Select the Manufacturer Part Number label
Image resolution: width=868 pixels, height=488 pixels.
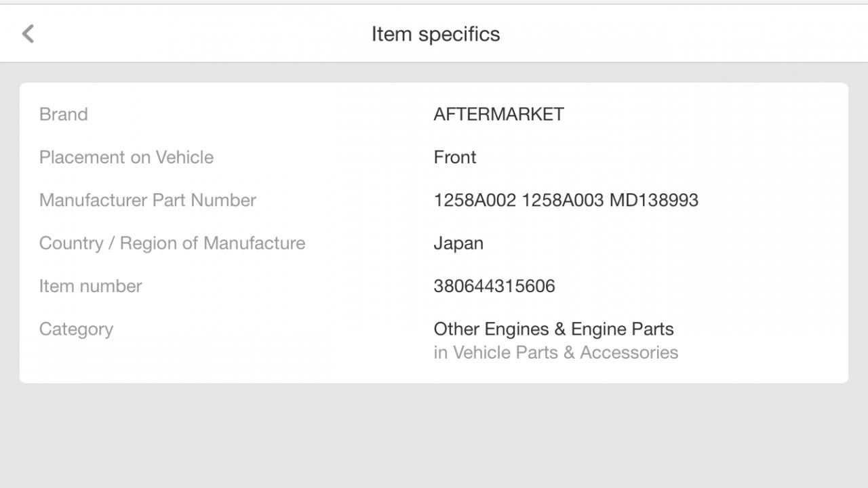(x=147, y=200)
